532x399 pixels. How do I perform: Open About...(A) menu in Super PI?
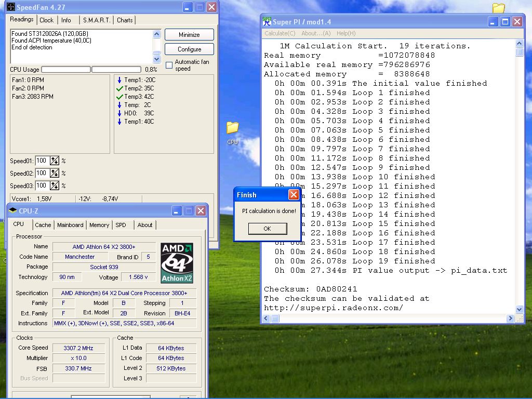[316, 33]
